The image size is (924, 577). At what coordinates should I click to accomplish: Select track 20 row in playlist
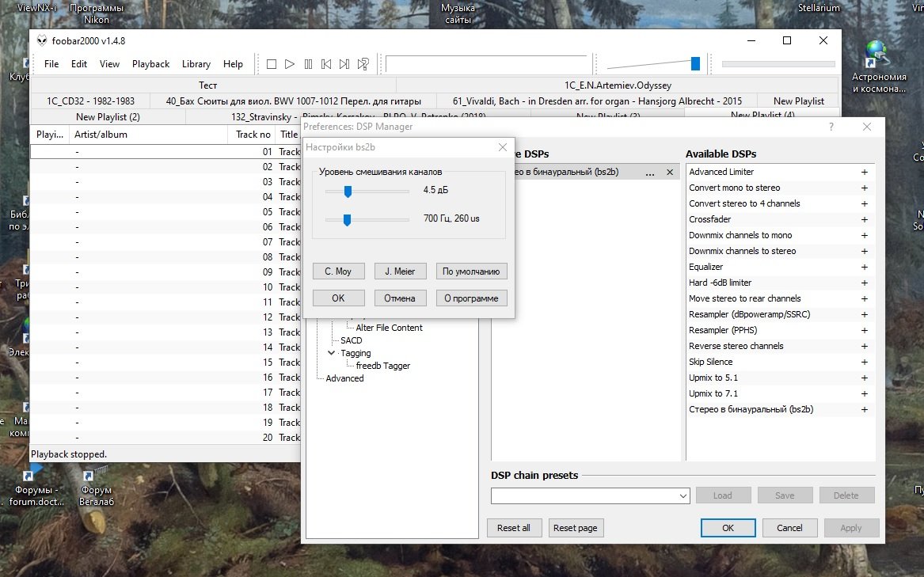165,438
